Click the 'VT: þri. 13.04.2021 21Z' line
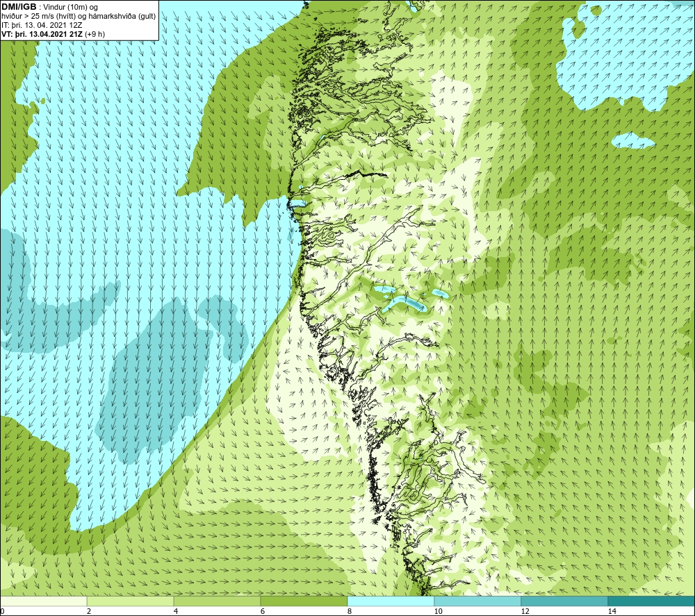 [54, 34]
